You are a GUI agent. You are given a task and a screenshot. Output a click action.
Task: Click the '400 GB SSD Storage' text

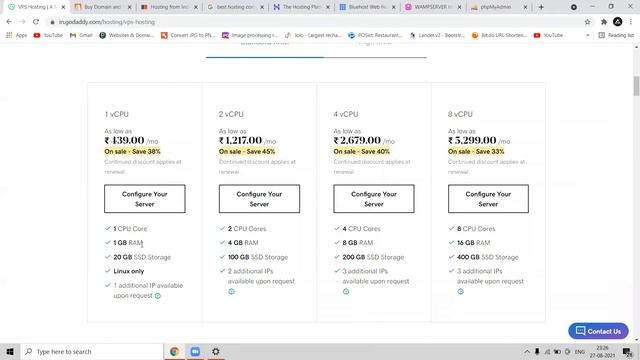tap(488, 257)
